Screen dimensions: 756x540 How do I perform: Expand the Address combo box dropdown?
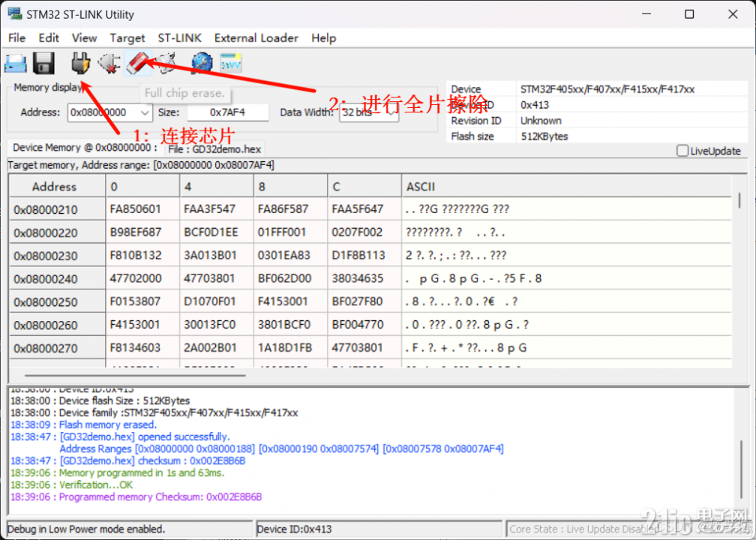145,112
